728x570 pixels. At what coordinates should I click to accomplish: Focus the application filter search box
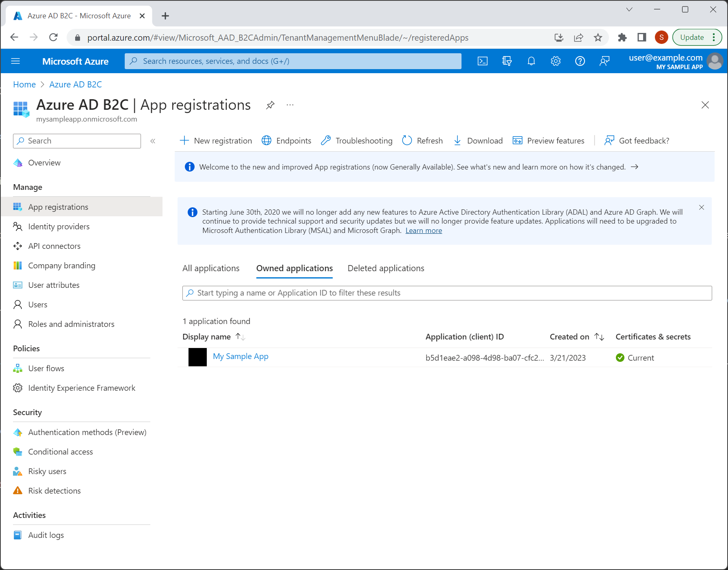pos(447,293)
